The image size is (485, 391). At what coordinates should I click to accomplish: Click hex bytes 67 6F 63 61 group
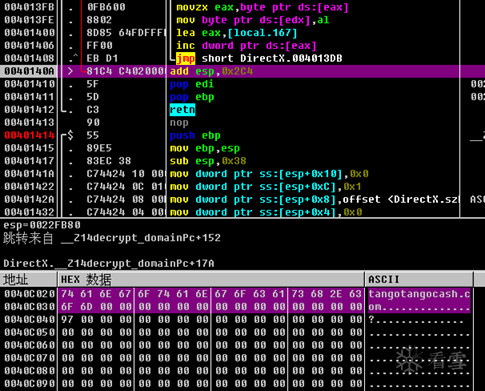(250, 294)
